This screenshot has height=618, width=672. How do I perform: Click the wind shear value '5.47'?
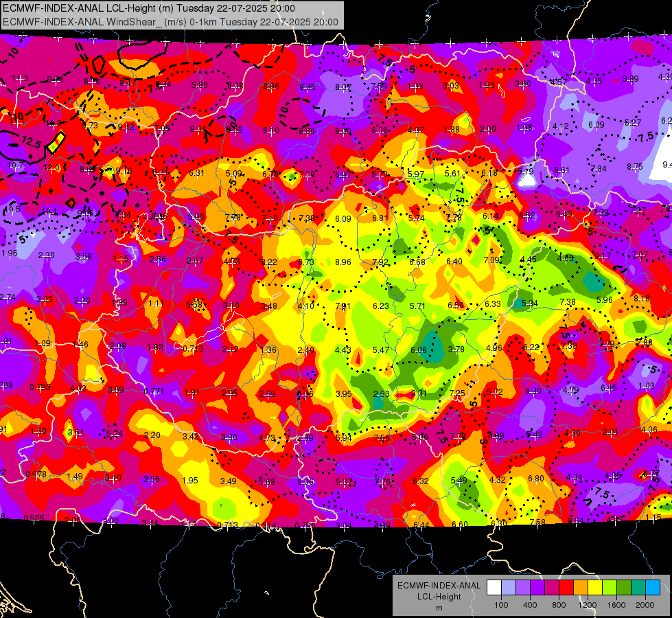(x=381, y=350)
